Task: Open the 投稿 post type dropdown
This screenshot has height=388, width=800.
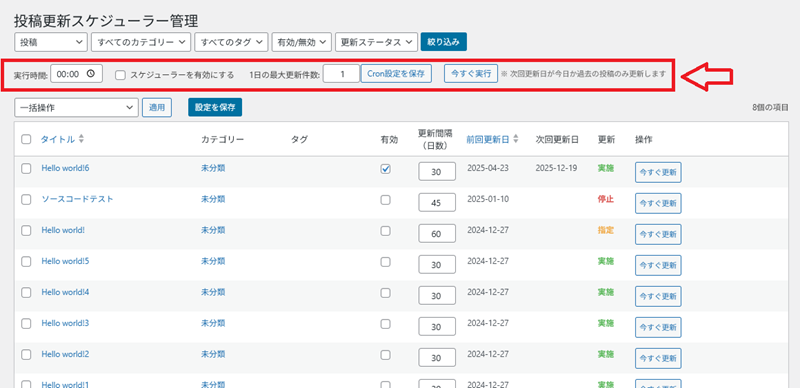Action: tap(51, 42)
